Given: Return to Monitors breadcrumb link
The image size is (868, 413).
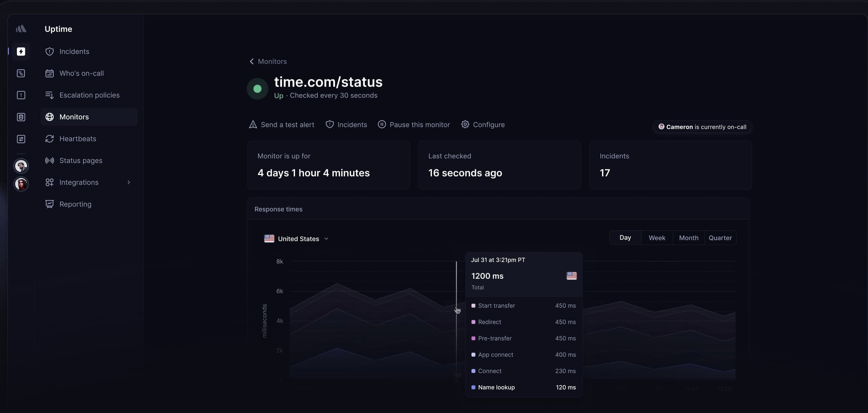Looking at the screenshot, I should pos(272,62).
